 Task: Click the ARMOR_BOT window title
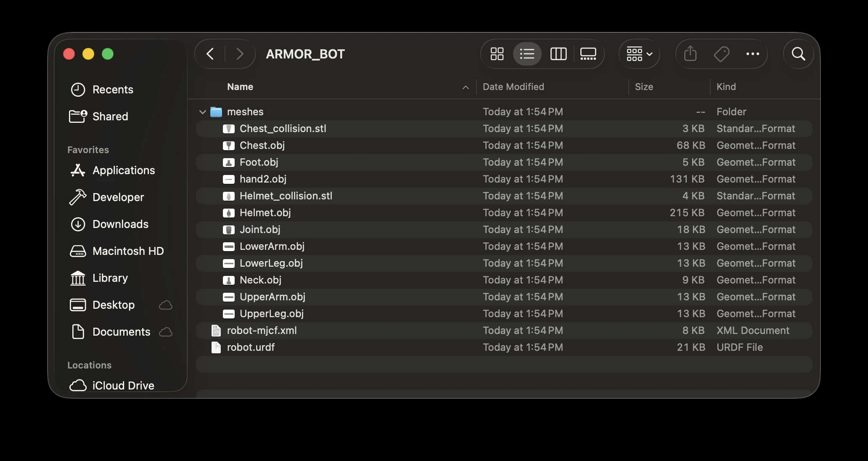pos(305,54)
